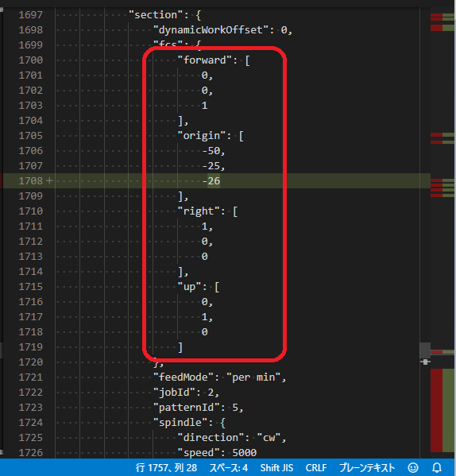Click the value 5000 on line 1726
This screenshot has height=476, width=456.
pos(245,453)
